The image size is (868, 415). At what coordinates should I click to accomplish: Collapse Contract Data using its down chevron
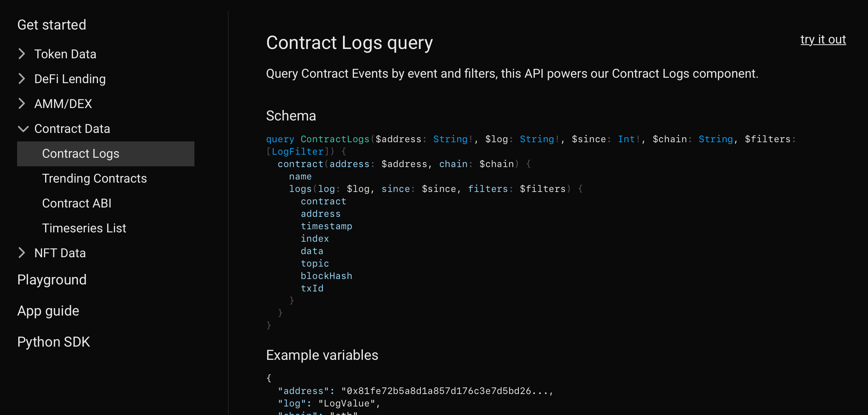click(23, 129)
